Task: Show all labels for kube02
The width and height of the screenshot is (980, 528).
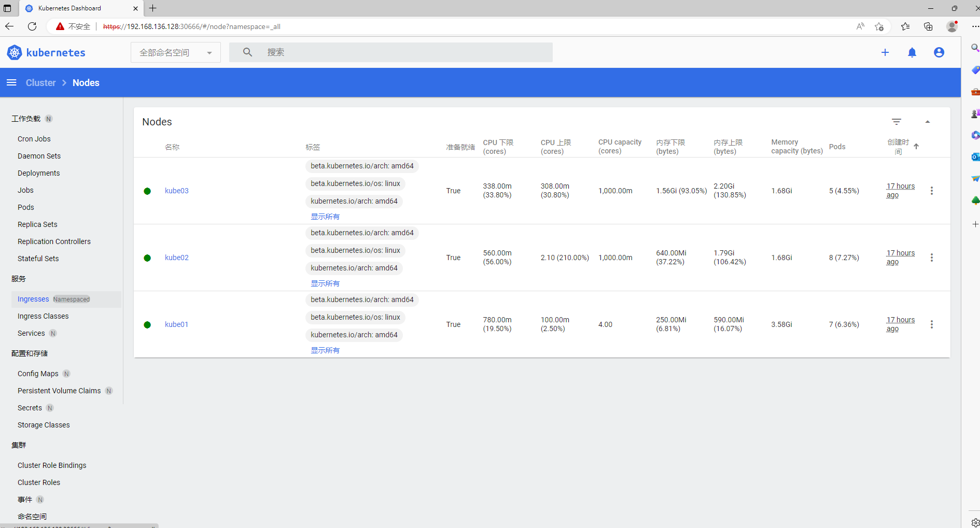Action: (325, 283)
